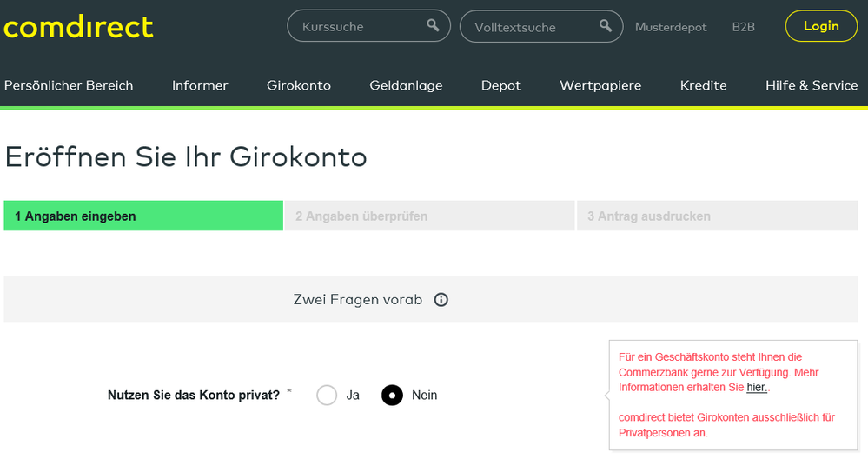Select the Nein radio button

tap(392, 396)
